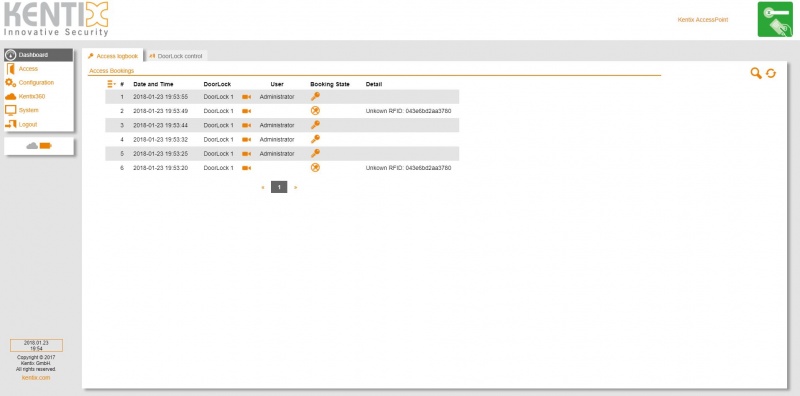Click denied booking state icon in row 2

(x=315, y=110)
